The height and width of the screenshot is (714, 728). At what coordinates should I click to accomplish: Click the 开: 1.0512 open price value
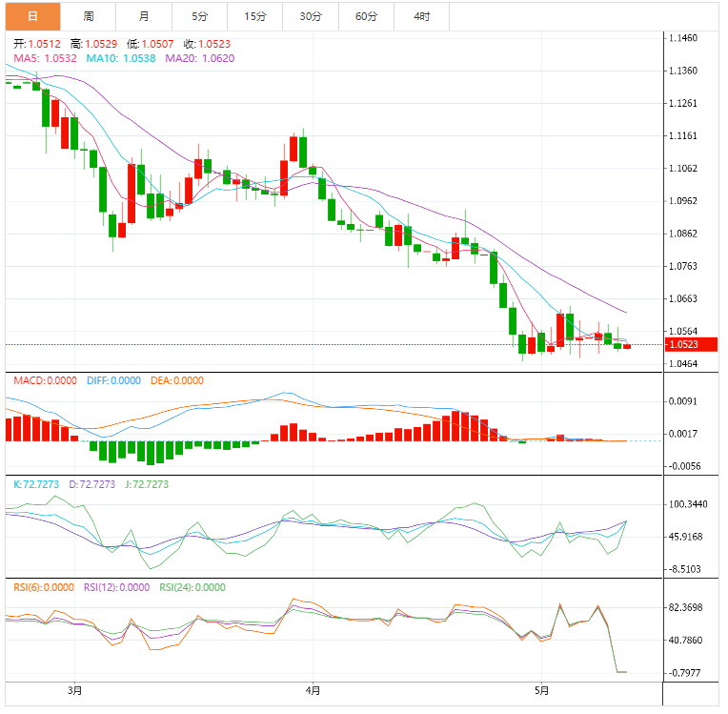[x=37, y=44]
